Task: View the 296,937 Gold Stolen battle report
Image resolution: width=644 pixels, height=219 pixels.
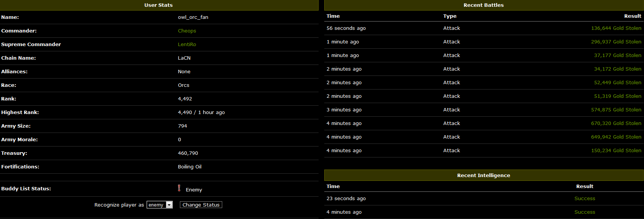Action: pyautogui.click(x=616, y=42)
